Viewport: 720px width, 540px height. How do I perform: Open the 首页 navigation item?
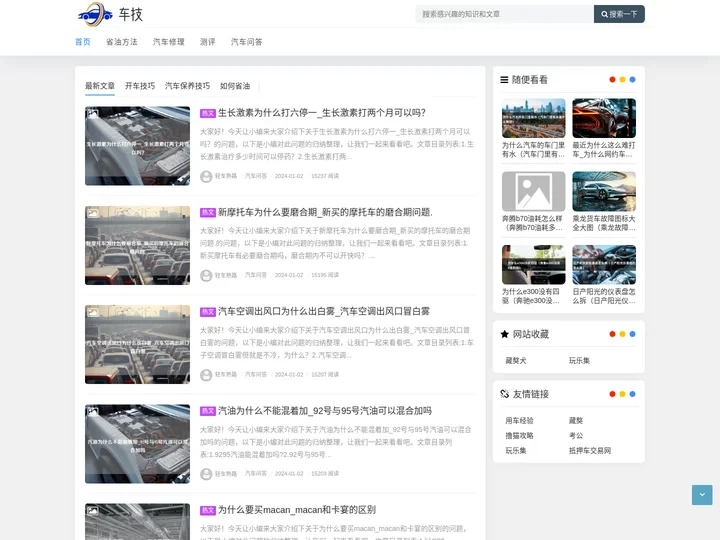tap(83, 42)
